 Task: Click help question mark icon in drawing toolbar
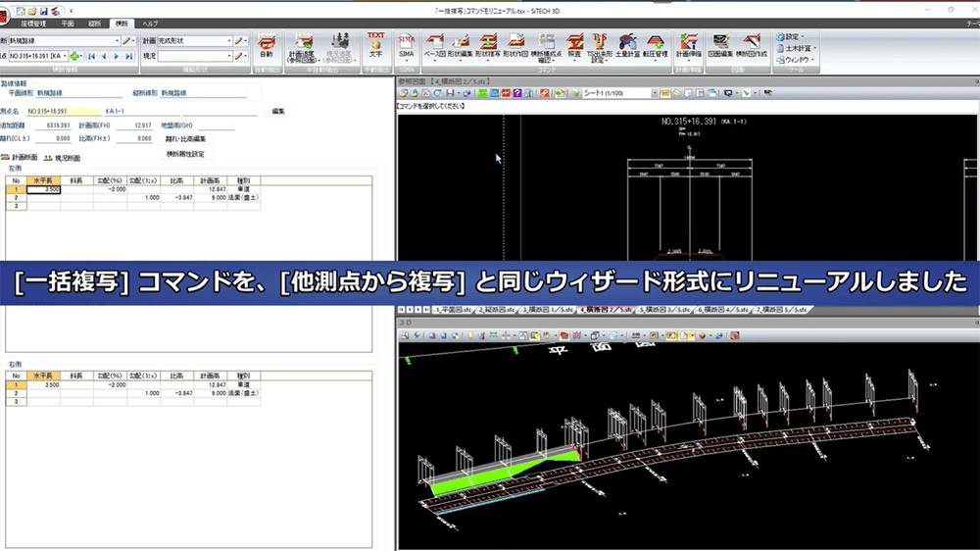click(x=517, y=93)
